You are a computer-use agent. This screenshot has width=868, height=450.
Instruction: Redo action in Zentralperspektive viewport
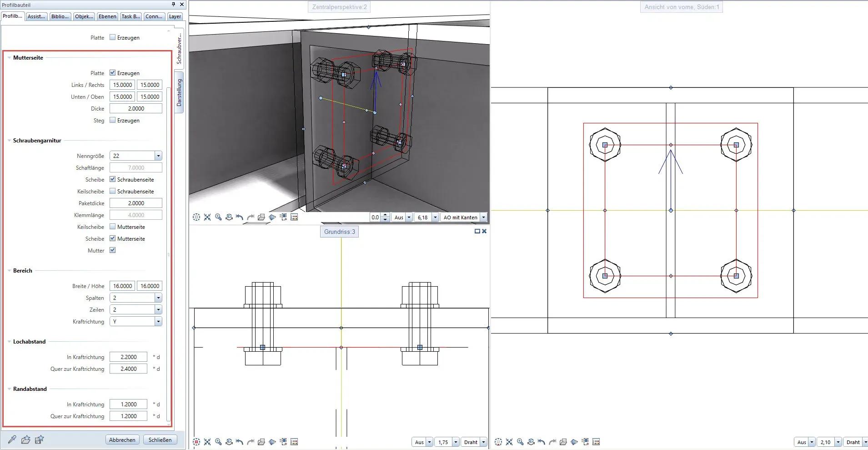[x=251, y=217]
